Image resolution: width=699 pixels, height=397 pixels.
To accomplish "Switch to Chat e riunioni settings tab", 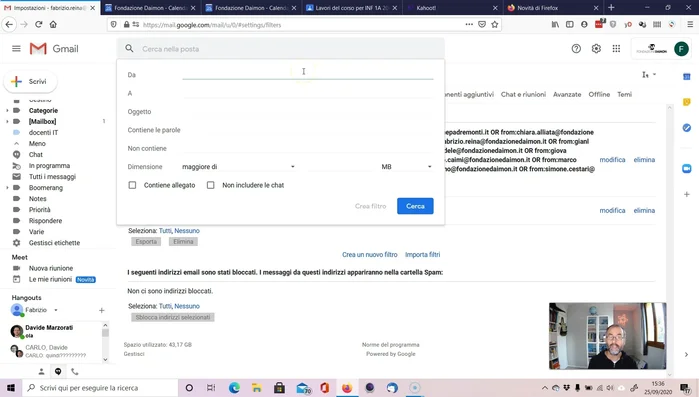I will coord(523,94).
